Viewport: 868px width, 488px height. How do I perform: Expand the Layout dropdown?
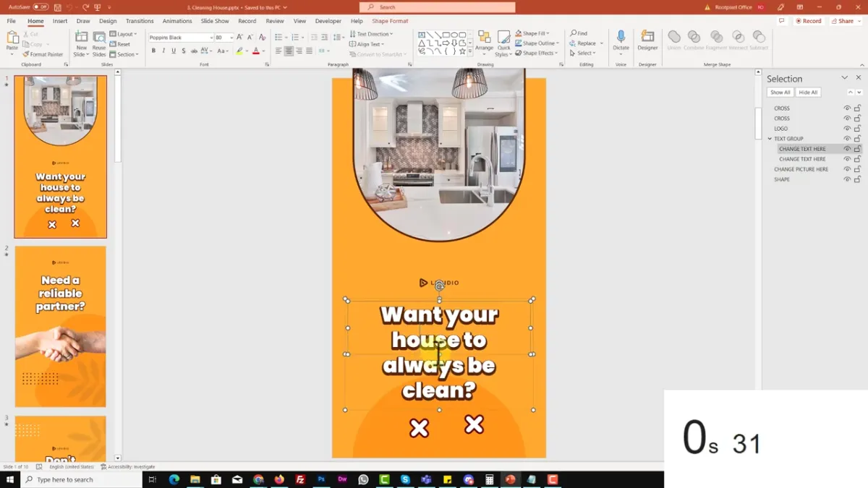pos(123,34)
